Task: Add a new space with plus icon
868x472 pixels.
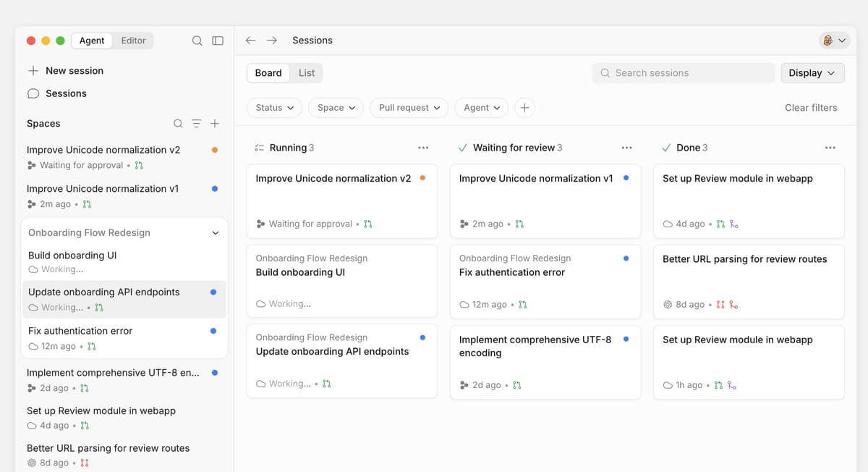Action: [x=215, y=124]
